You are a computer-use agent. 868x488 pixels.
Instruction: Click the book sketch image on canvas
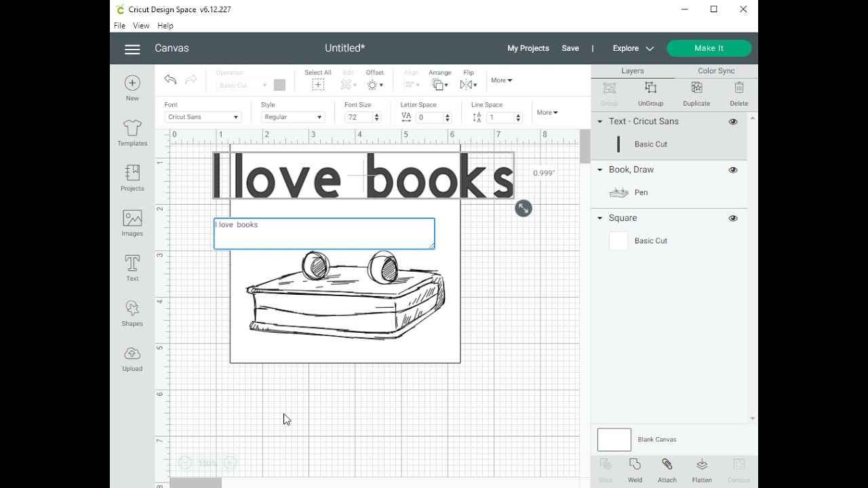[x=346, y=296]
